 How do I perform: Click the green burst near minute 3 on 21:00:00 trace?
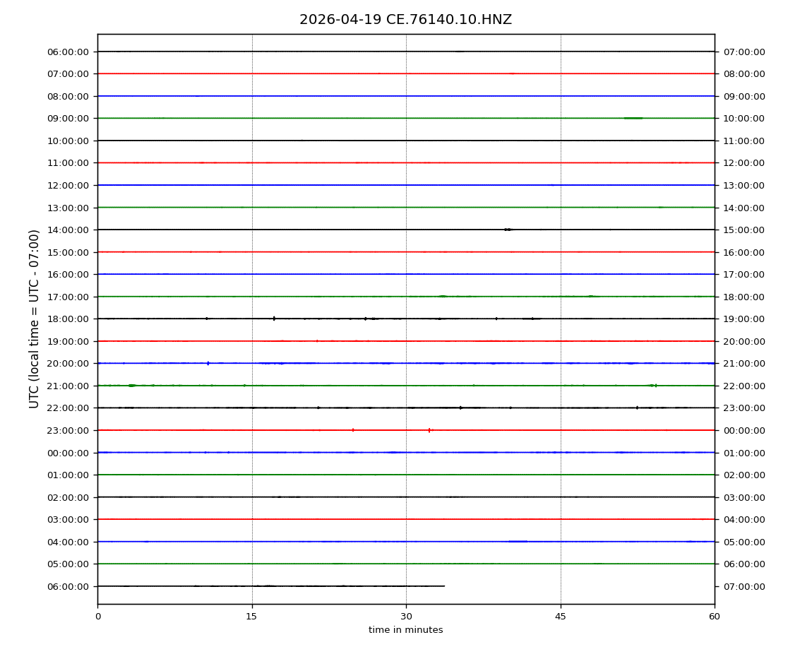pos(132,386)
